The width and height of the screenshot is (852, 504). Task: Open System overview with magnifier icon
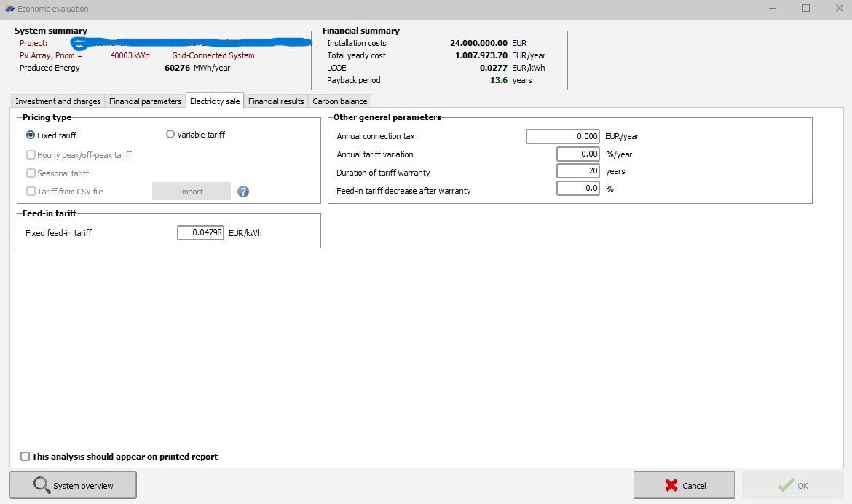73,485
